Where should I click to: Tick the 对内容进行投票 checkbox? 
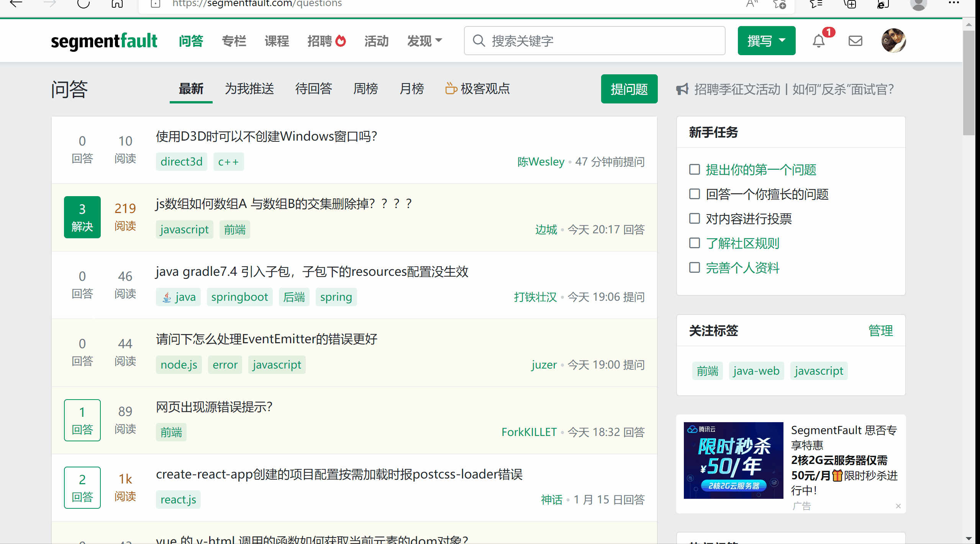point(694,218)
